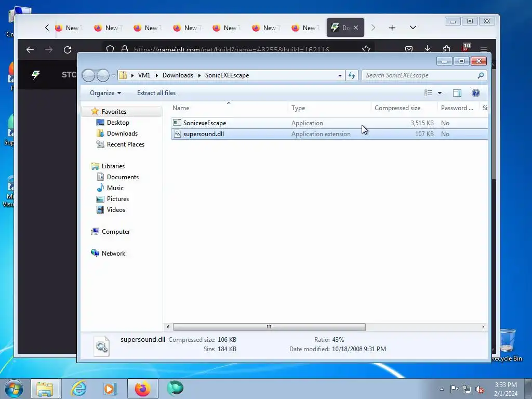
Task: Click Firefox back button
Action: [x=30, y=50]
